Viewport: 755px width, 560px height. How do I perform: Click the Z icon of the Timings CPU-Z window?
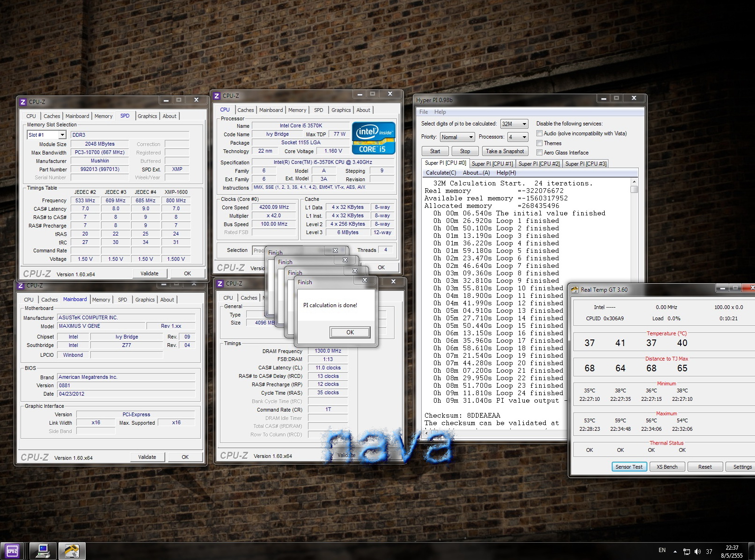[x=220, y=284]
